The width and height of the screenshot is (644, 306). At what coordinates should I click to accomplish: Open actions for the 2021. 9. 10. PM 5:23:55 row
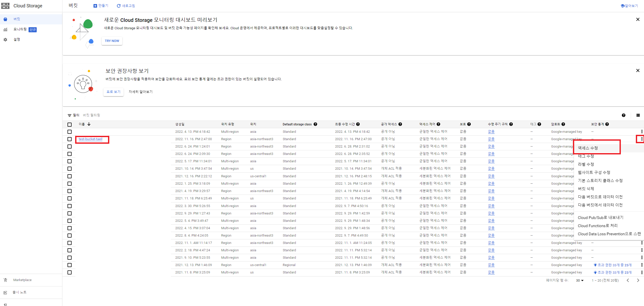click(642, 257)
